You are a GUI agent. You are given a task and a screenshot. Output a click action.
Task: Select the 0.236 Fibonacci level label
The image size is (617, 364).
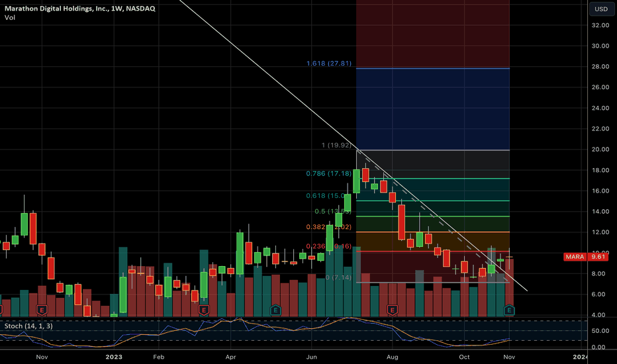pyautogui.click(x=328, y=246)
